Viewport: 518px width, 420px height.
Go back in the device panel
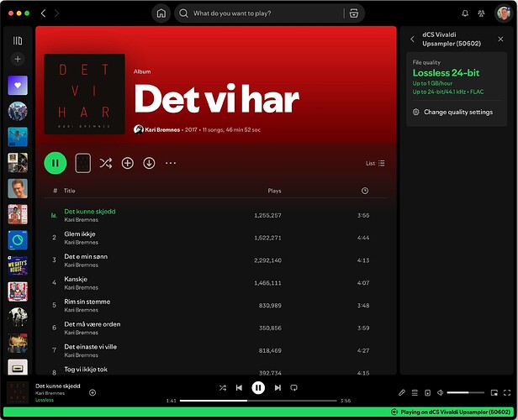pos(412,39)
